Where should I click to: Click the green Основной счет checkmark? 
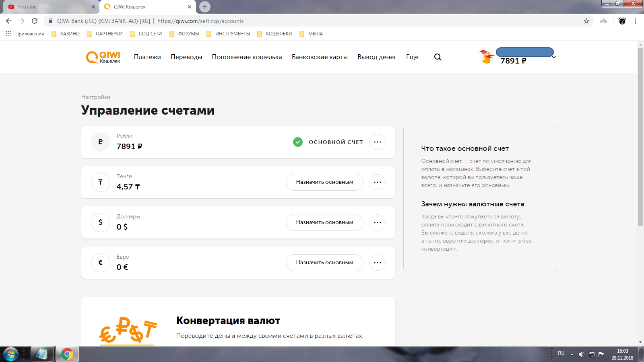point(298,142)
